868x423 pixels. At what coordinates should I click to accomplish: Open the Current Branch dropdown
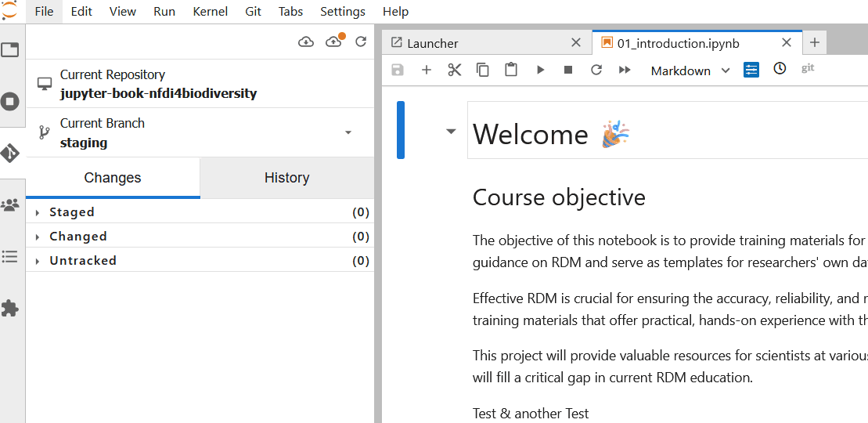(x=348, y=132)
